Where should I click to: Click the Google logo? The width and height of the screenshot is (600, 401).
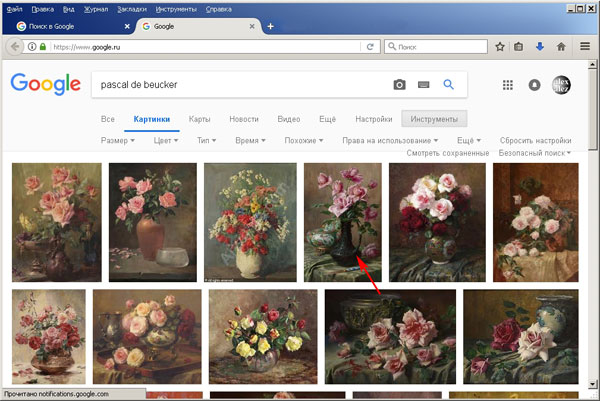46,84
